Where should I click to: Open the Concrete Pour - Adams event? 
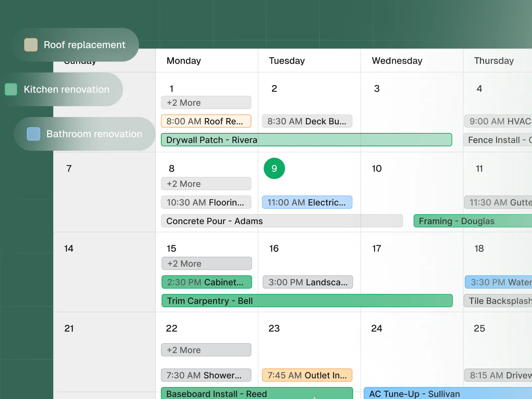click(x=282, y=221)
